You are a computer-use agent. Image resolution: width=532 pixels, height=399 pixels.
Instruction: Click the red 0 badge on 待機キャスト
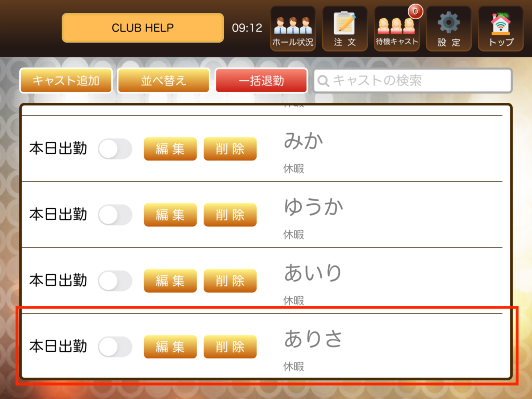tap(415, 11)
